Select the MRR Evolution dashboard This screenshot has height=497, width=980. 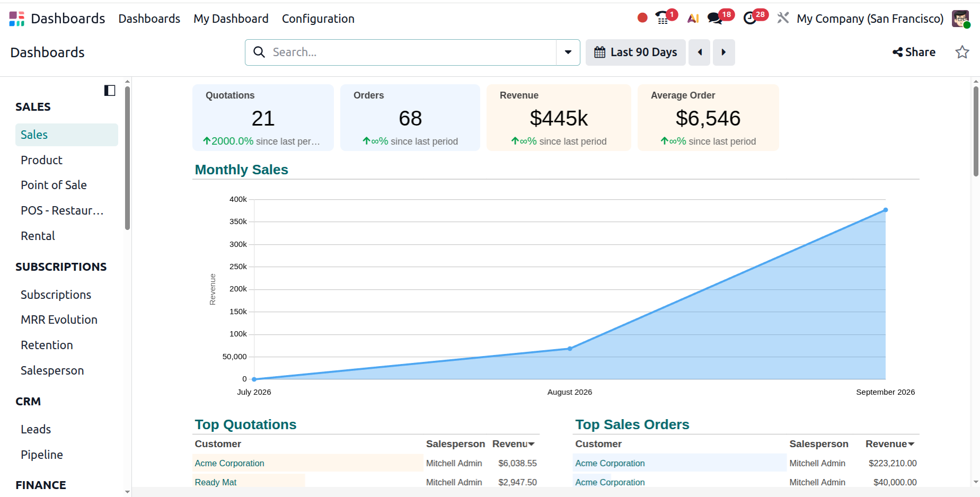tap(67, 319)
